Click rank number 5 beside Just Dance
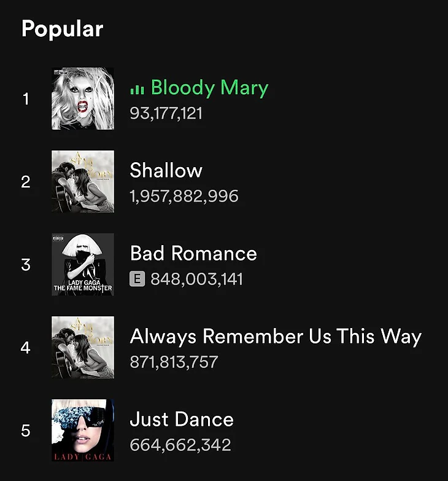Viewport: 448px width, 481px height. click(x=26, y=431)
